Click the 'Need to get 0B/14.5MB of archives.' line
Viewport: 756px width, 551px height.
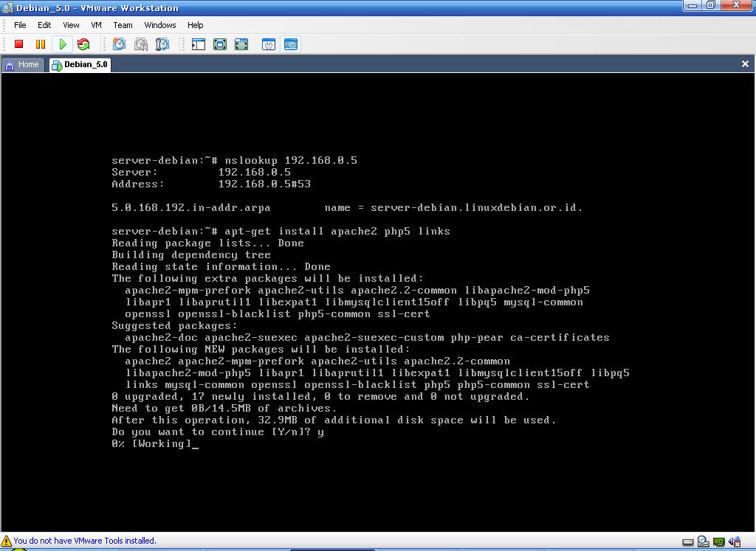(224, 409)
